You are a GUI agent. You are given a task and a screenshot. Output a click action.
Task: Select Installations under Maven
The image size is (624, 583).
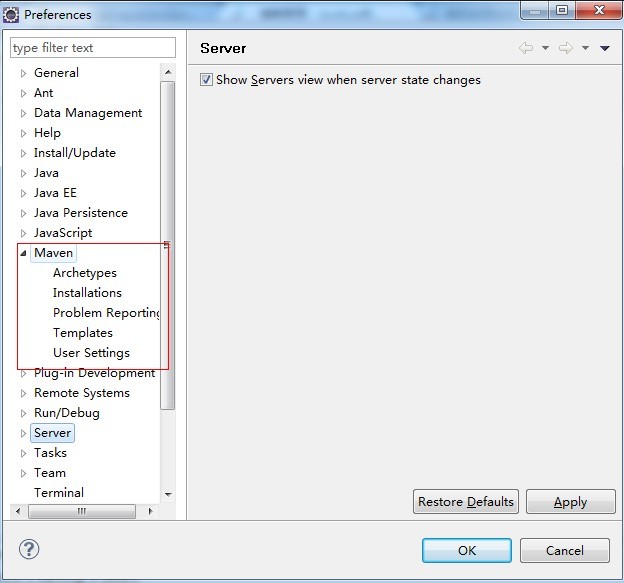[87, 293]
